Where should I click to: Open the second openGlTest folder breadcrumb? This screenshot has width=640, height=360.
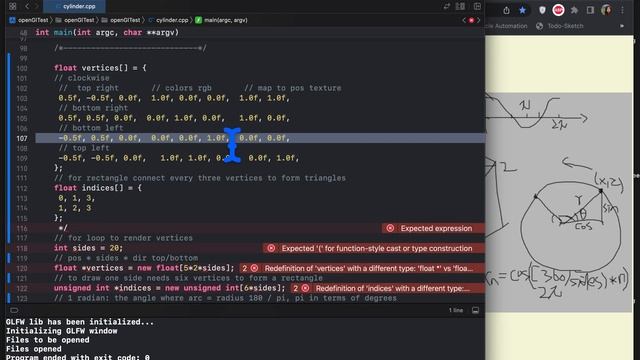(x=75, y=20)
